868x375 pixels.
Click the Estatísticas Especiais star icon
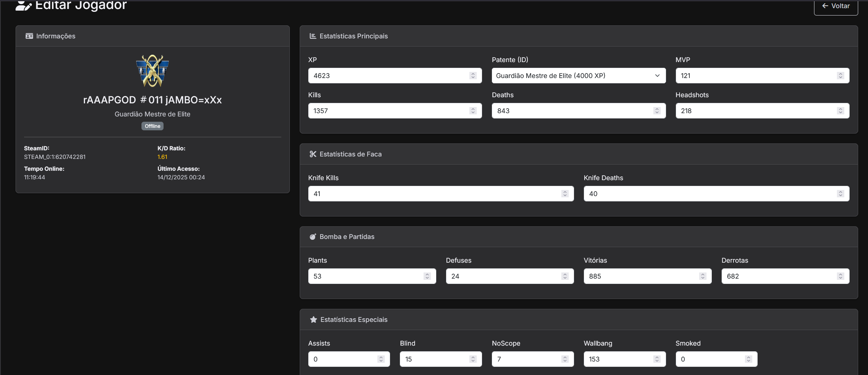pos(313,319)
